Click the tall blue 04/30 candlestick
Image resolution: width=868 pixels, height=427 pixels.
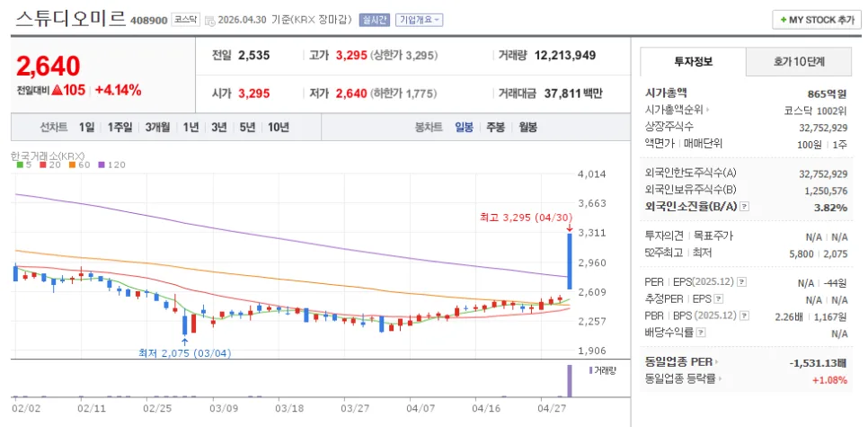tap(569, 262)
